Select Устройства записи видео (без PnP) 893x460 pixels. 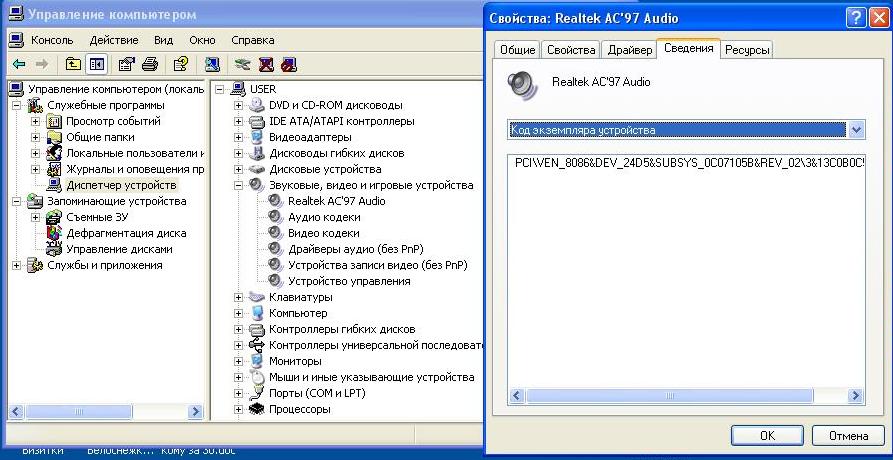pos(378,265)
